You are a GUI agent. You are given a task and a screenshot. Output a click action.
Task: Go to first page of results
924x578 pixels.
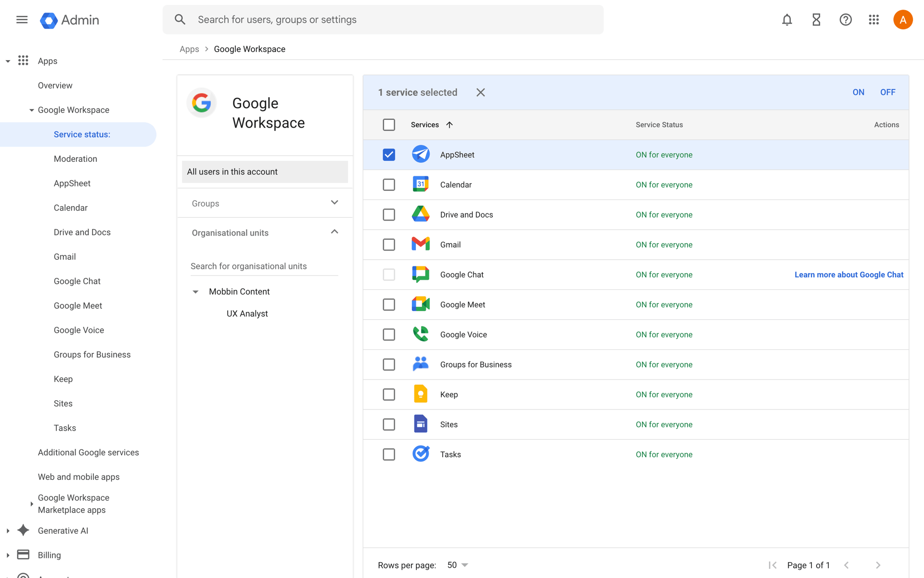point(773,565)
